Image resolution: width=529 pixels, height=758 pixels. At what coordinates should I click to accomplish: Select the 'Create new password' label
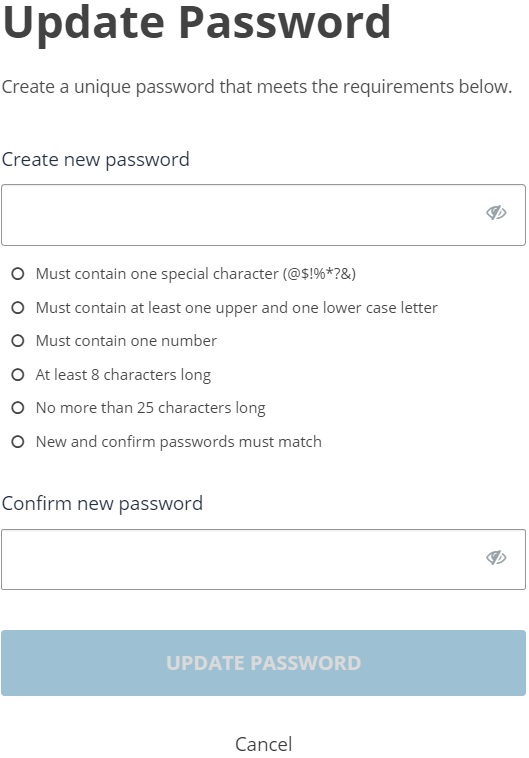click(x=96, y=160)
